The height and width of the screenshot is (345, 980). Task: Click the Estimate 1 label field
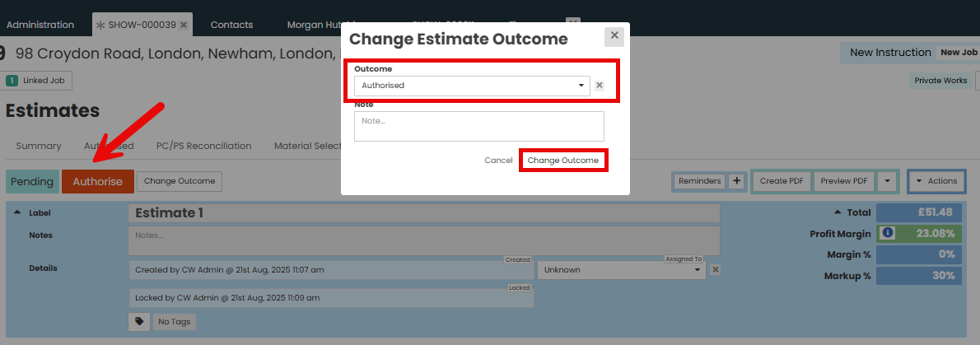tap(424, 213)
